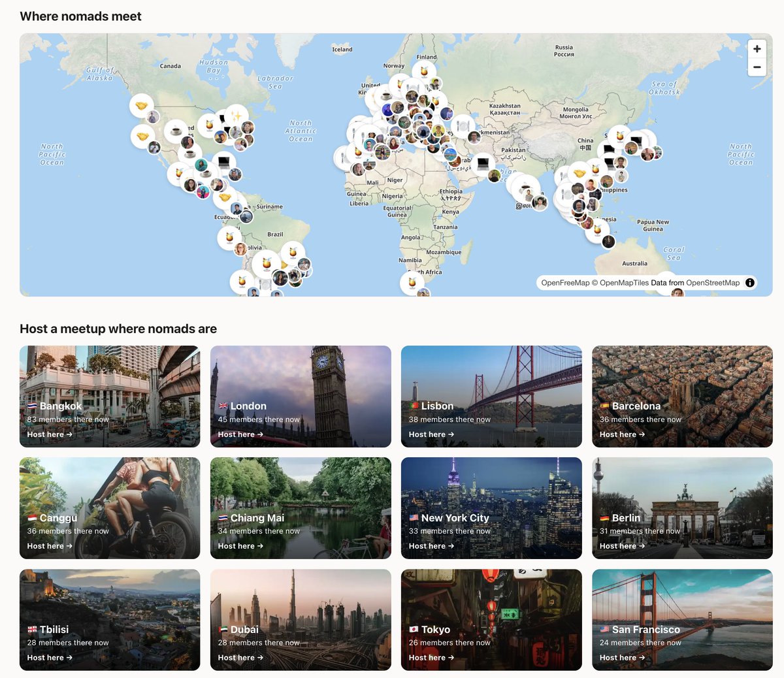This screenshot has height=678, width=784.
Task: Open member avatar next to the Bolivia label
Action: [x=241, y=250]
